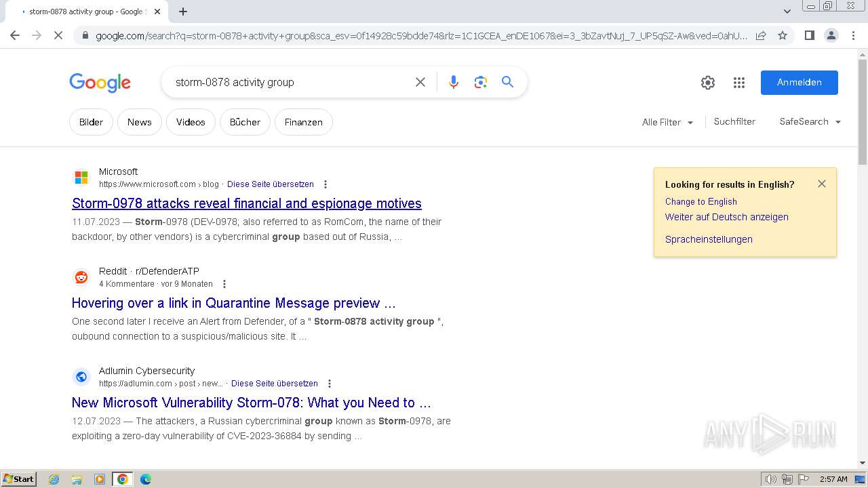Open the Windows Start menu
Viewport: 868px width, 488px height.
click(19, 479)
